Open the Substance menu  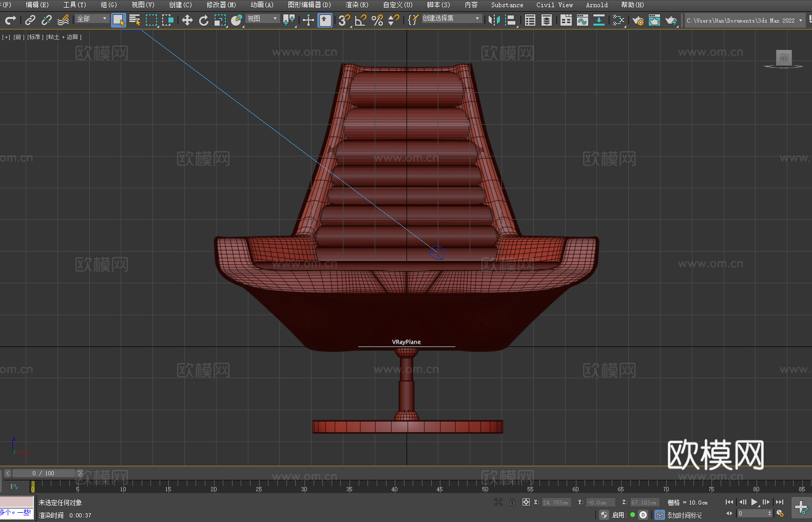click(x=507, y=5)
